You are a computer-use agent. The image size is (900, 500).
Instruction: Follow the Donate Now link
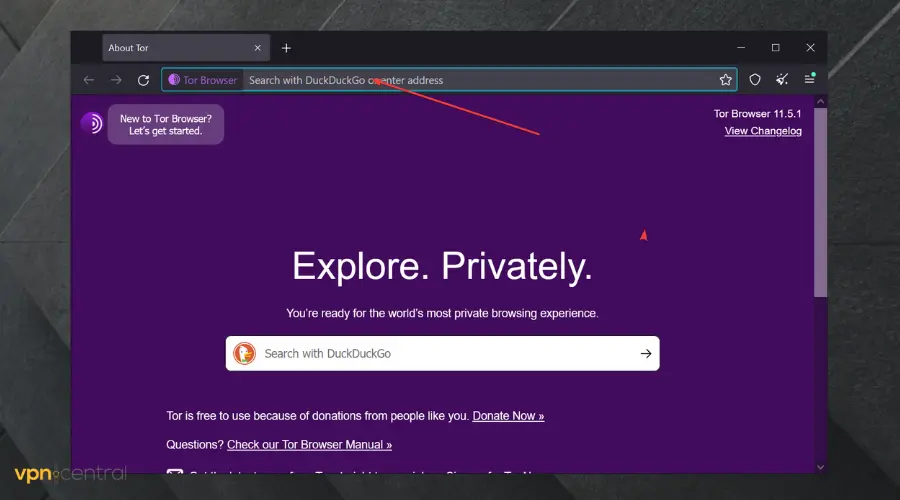508,416
